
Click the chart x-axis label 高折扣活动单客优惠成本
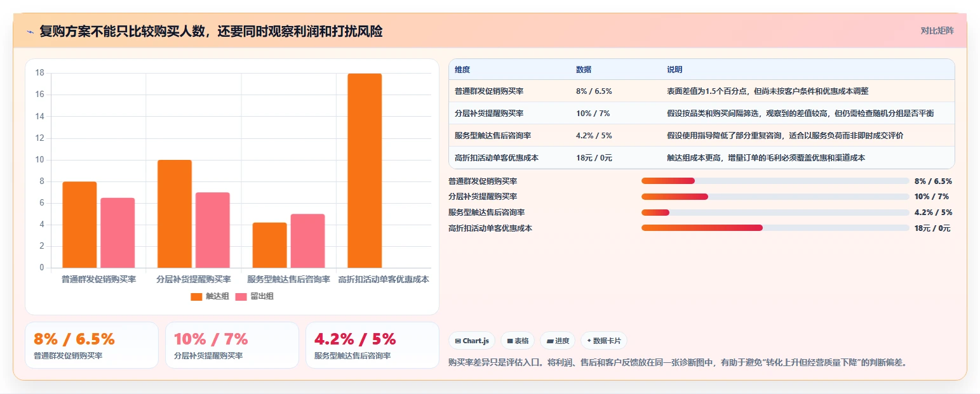click(x=384, y=279)
